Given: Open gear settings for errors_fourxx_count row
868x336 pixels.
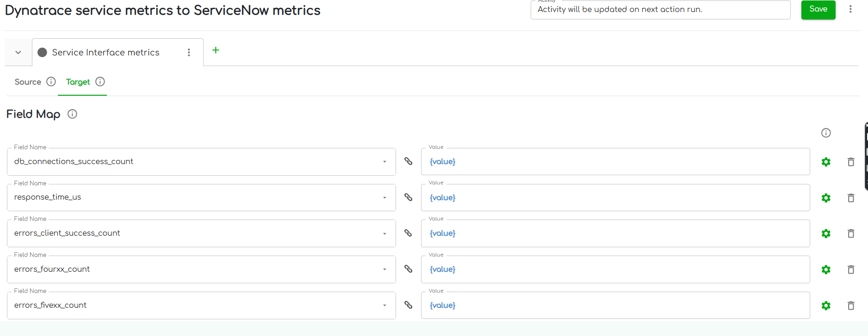Looking at the screenshot, I should tap(826, 269).
